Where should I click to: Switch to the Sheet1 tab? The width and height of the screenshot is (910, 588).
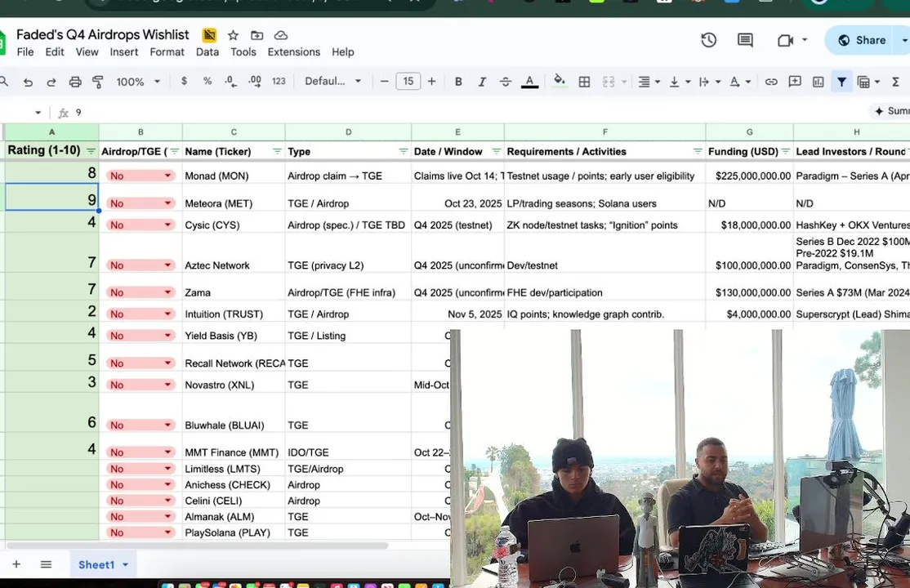click(103, 564)
